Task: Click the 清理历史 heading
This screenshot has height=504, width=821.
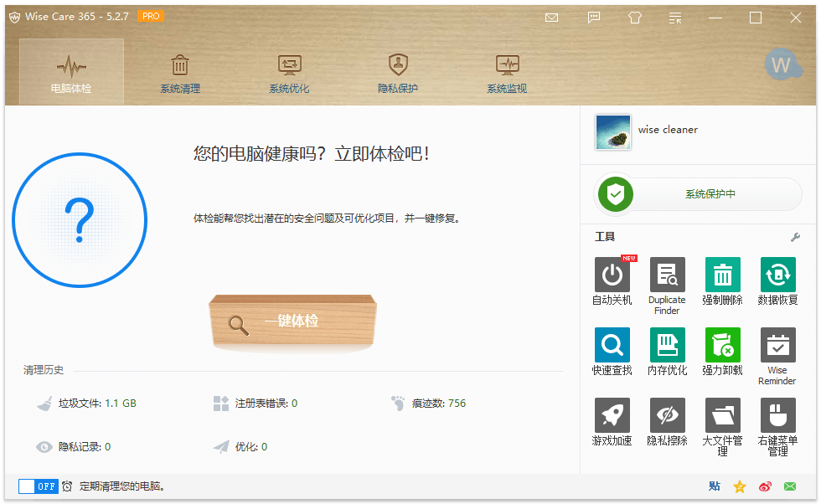Action: 44,370
